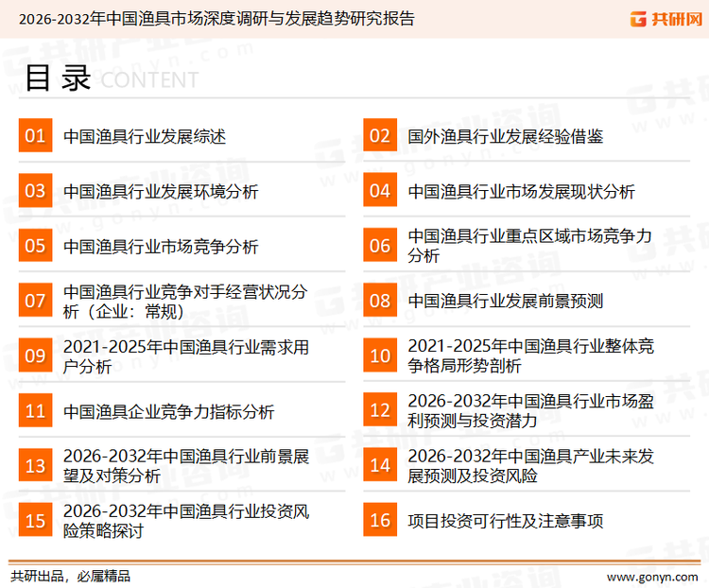Open chapter 2026-2032年中国渔具行业前景展望及对策分析
709x588 pixels.
186,466
